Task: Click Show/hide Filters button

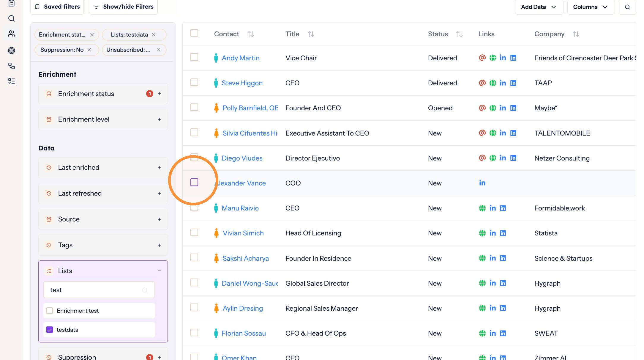Action: click(124, 7)
